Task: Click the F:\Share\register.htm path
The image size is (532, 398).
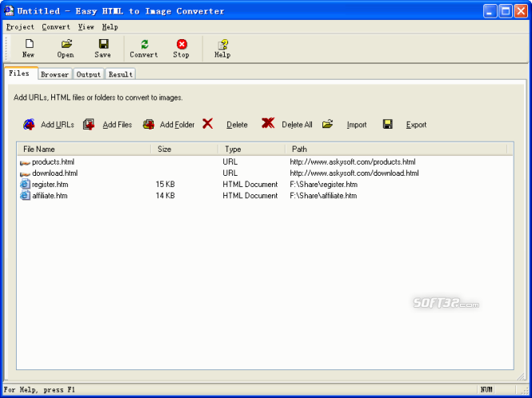Action: [324, 185]
